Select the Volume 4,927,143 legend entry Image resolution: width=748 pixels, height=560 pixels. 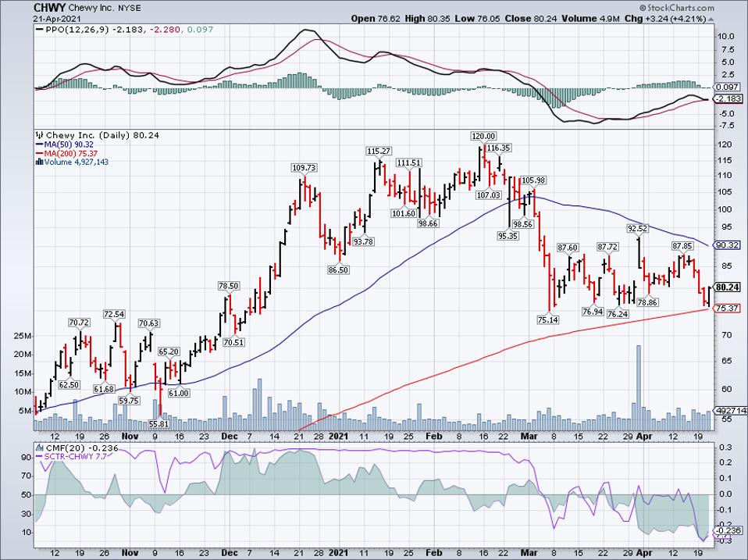pos(76,162)
